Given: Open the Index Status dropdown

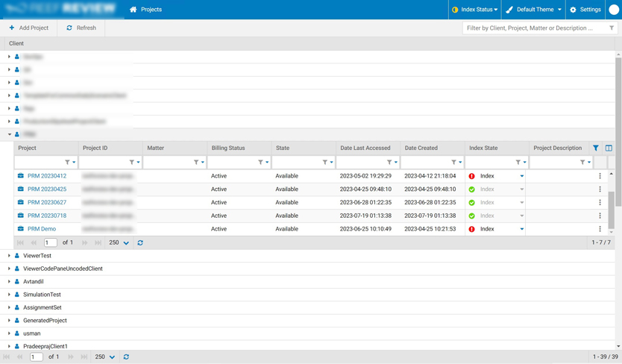Looking at the screenshot, I should 475,10.
